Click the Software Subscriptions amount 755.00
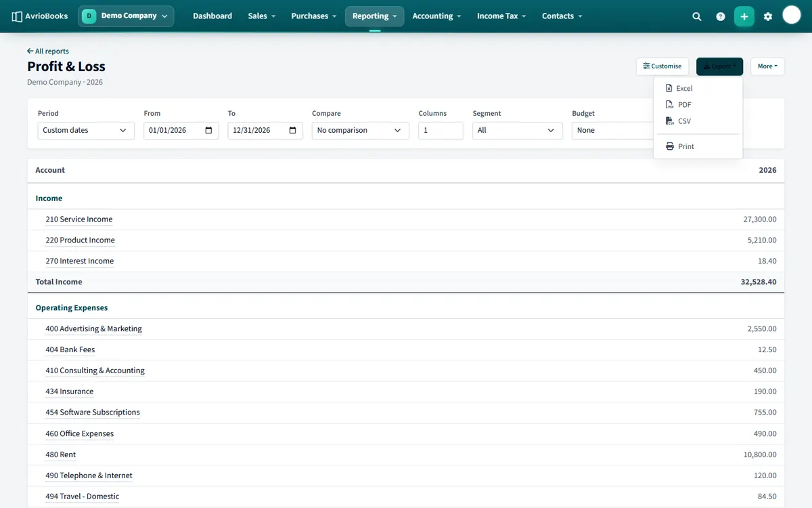 coord(765,412)
